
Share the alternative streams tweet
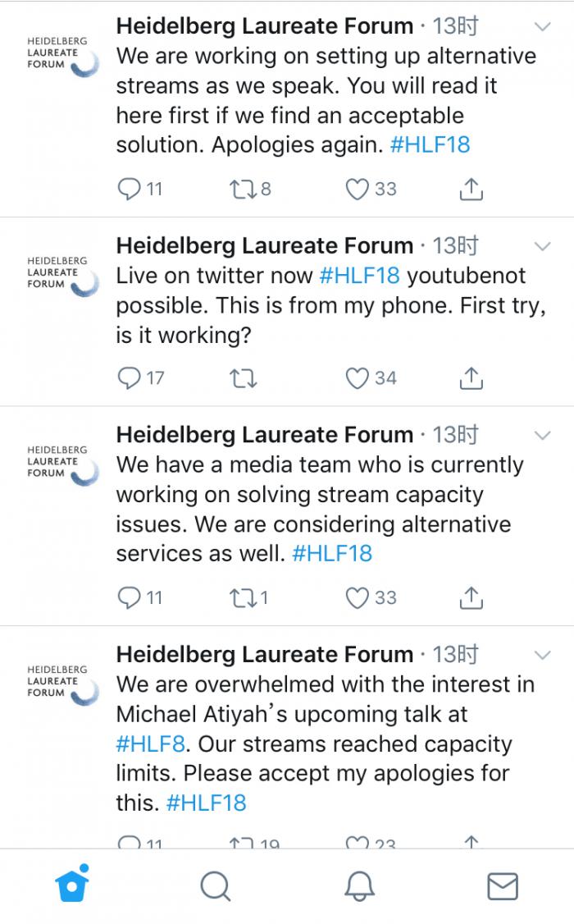pyautogui.click(x=471, y=190)
